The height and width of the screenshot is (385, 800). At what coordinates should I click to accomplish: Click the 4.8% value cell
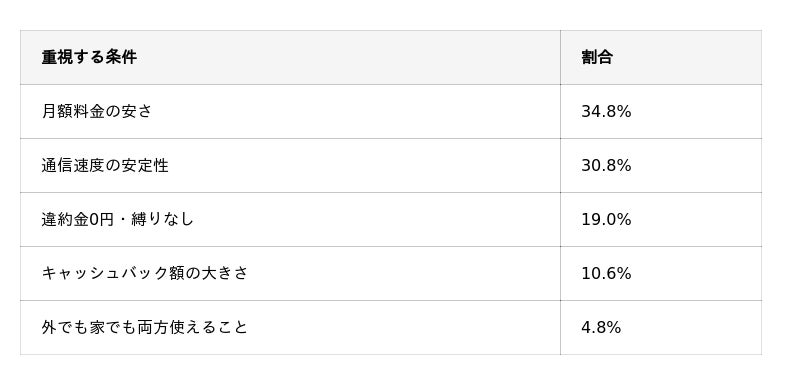pos(661,328)
